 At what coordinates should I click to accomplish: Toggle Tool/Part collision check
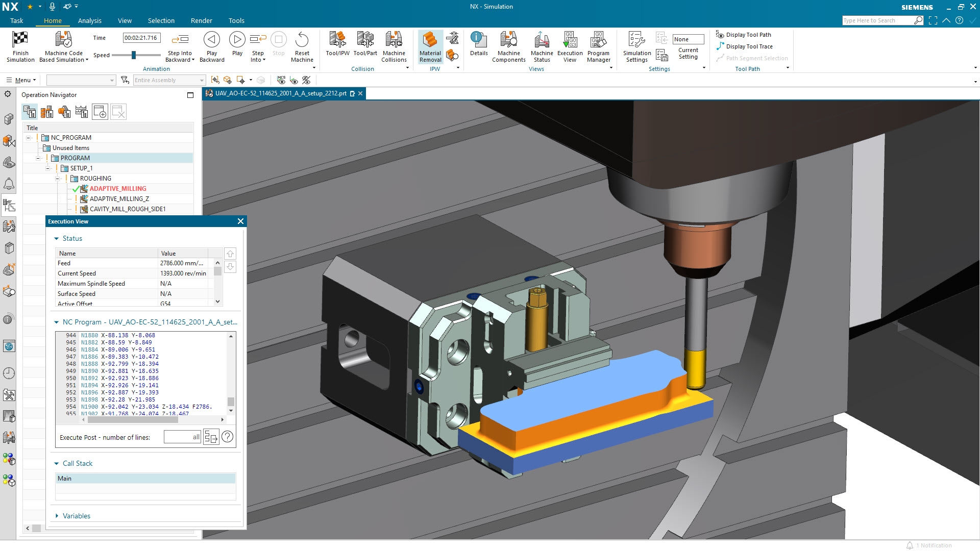[365, 44]
